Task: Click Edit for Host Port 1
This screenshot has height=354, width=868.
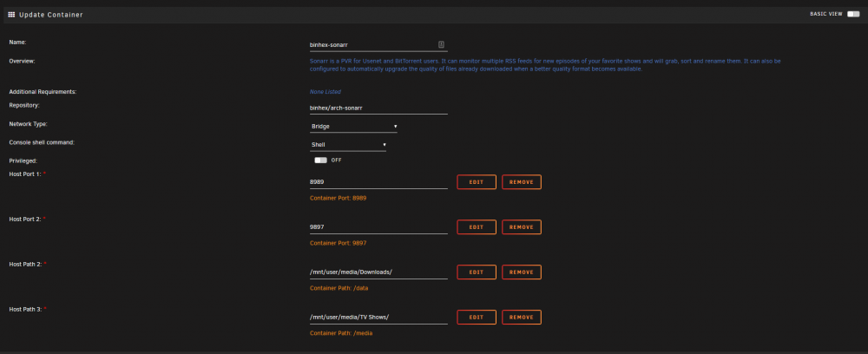Action: click(x=476, y=182)
